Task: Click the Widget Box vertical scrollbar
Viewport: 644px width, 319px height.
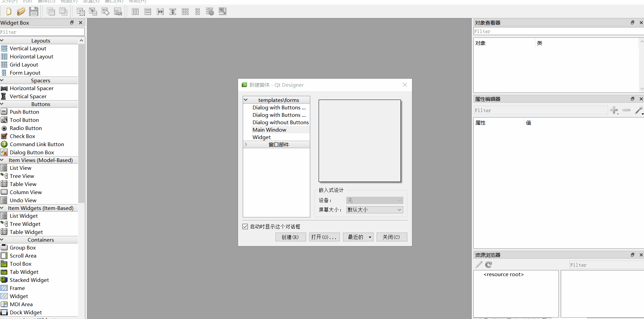Action: [x=81, y=123]
